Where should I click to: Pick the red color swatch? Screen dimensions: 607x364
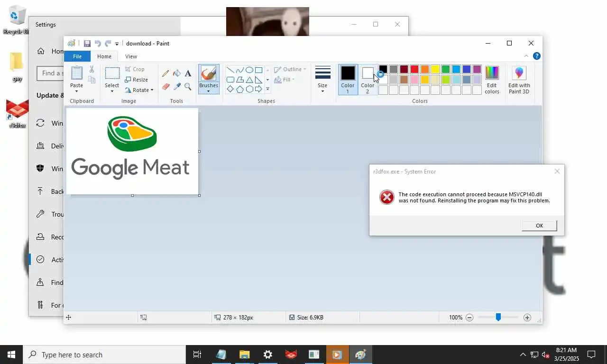(x=414, y=70)
